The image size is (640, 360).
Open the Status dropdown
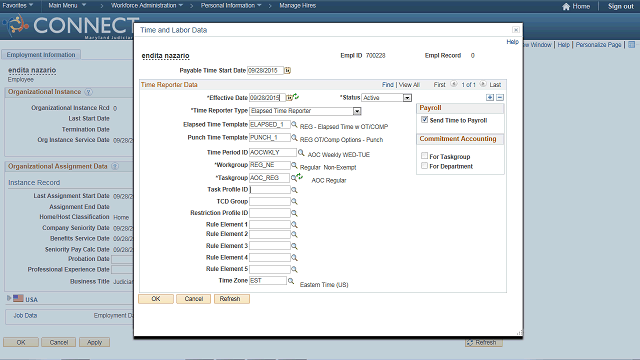tap(407, 98)
